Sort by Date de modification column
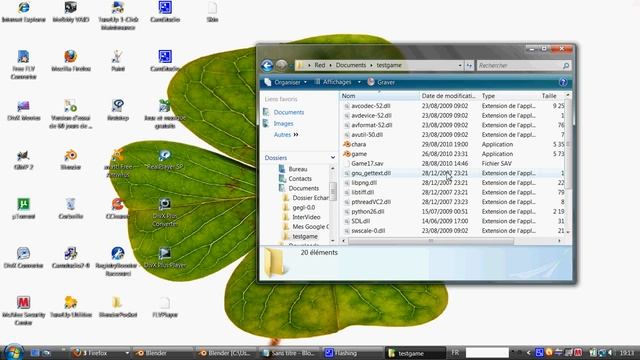 pyautogui.click(x=449, y=96)
